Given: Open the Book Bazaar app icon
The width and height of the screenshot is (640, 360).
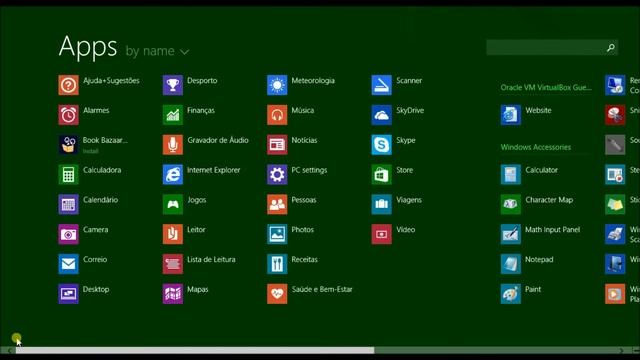Looking at the screenshot, I should point(68,144).
